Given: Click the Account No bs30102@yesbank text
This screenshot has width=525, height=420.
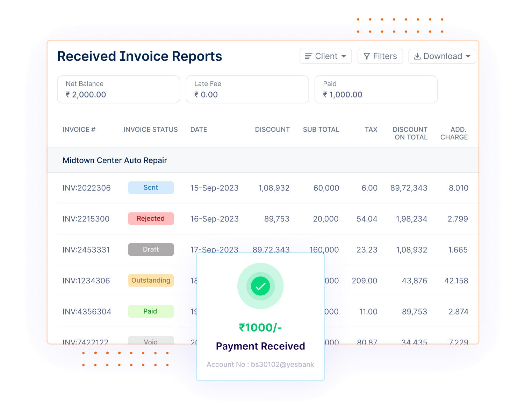Looking at the screenshot, I should coord(260,364).
